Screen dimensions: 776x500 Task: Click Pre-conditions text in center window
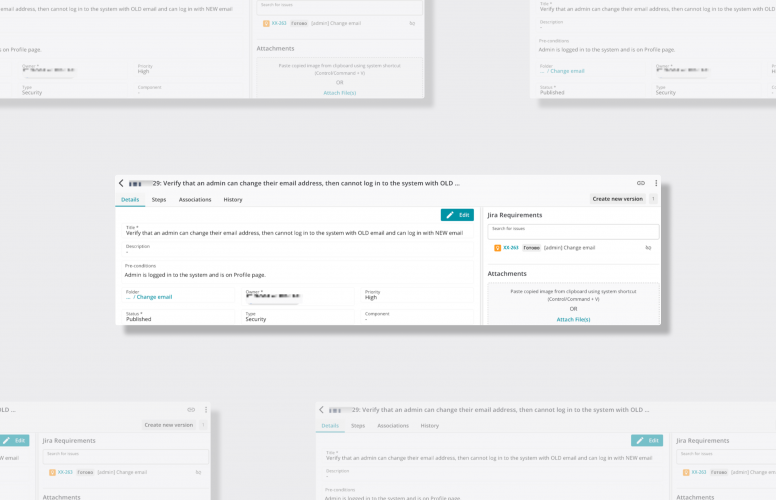point(195,275)
